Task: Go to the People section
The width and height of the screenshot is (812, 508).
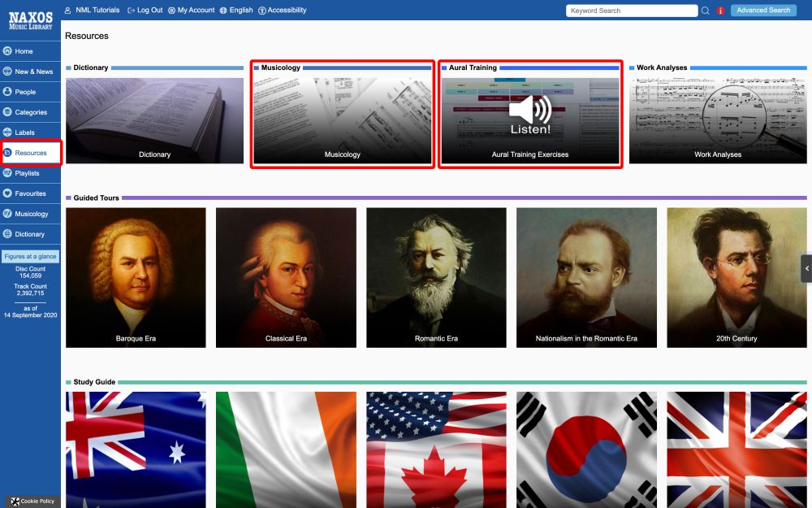Action: click(31, 91)
